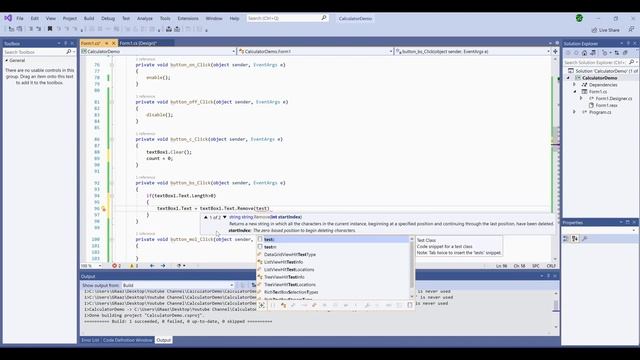Image resolution: width=640 pixels, height=360 pixels.
Task: Open the Help menu
Action: [234, 18]
